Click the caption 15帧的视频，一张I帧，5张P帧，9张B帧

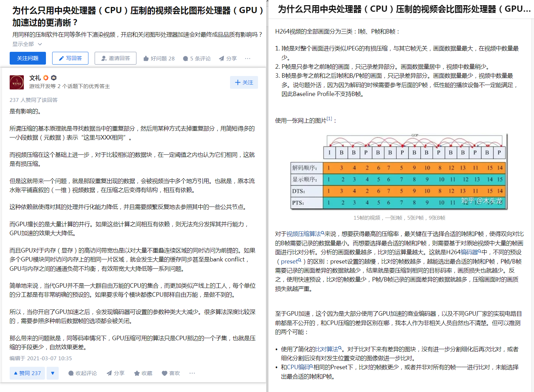(x=399, y=218)
